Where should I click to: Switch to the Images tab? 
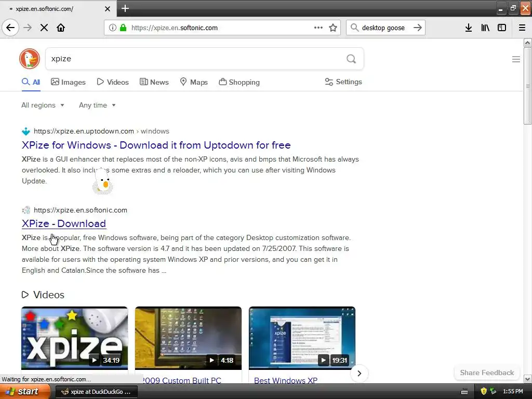(x=68, y=82)
